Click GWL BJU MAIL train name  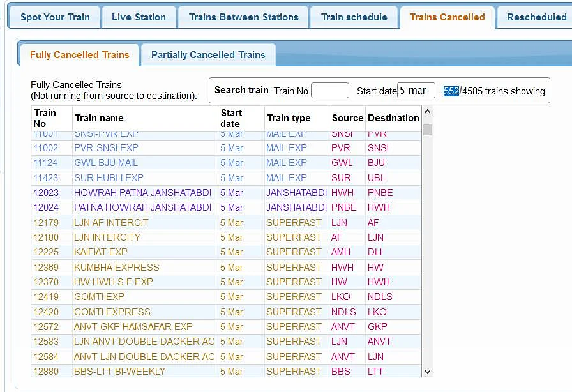click(x=106, y=163)
